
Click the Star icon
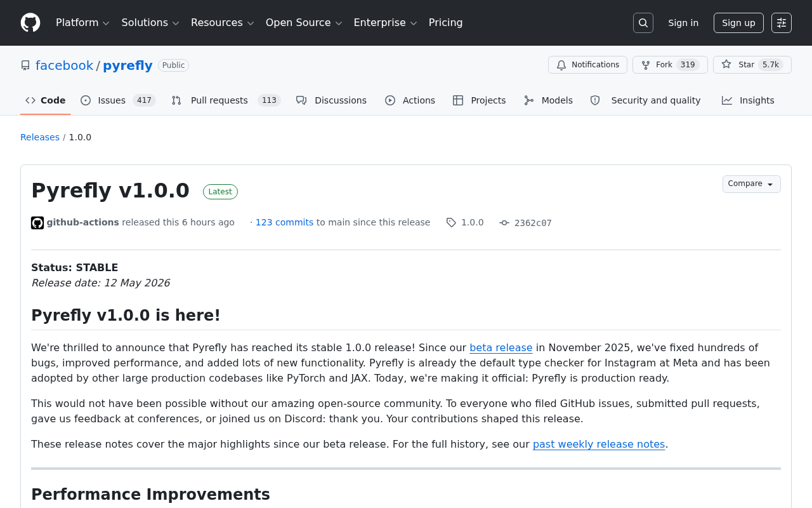pyautogui.click(x=726, y=65)
